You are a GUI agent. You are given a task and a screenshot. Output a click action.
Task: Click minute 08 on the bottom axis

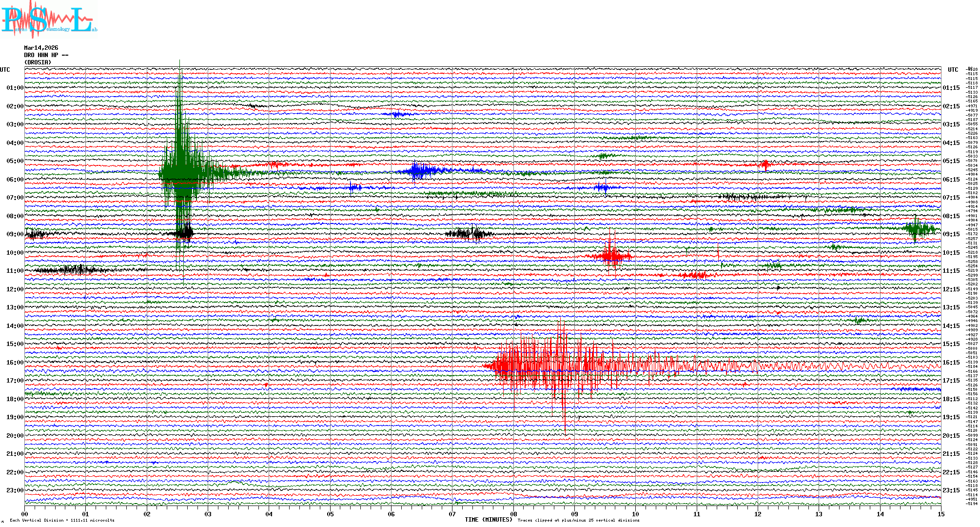513,514
